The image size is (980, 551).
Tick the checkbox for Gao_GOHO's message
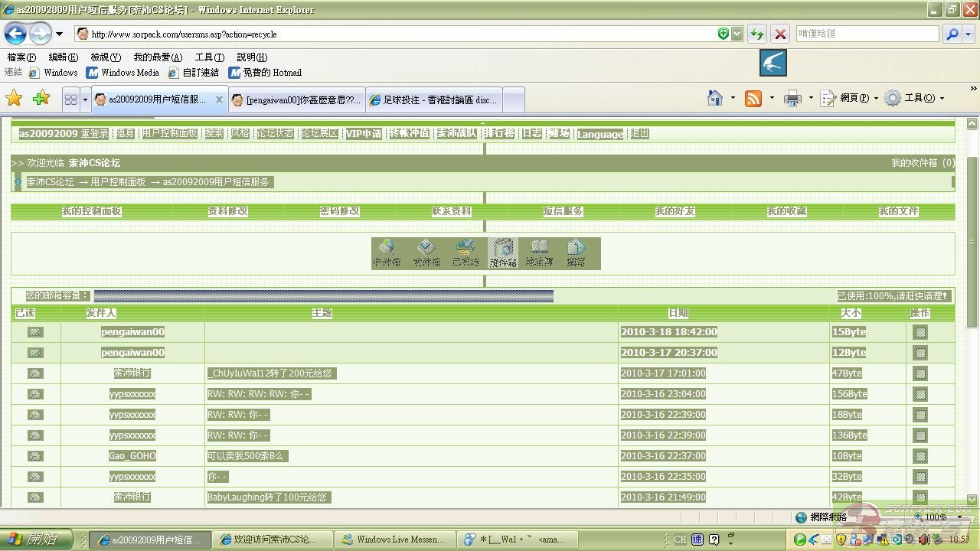pos(920,456)
